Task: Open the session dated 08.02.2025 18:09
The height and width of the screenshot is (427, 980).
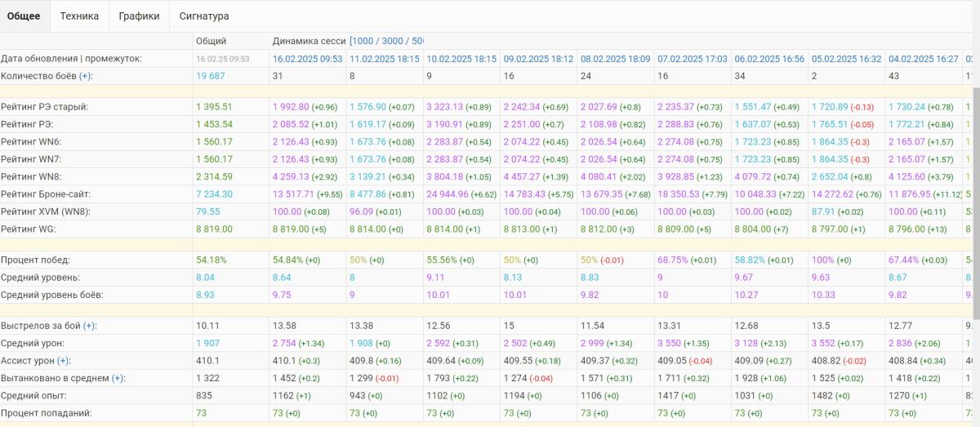Action: (616, 59)
